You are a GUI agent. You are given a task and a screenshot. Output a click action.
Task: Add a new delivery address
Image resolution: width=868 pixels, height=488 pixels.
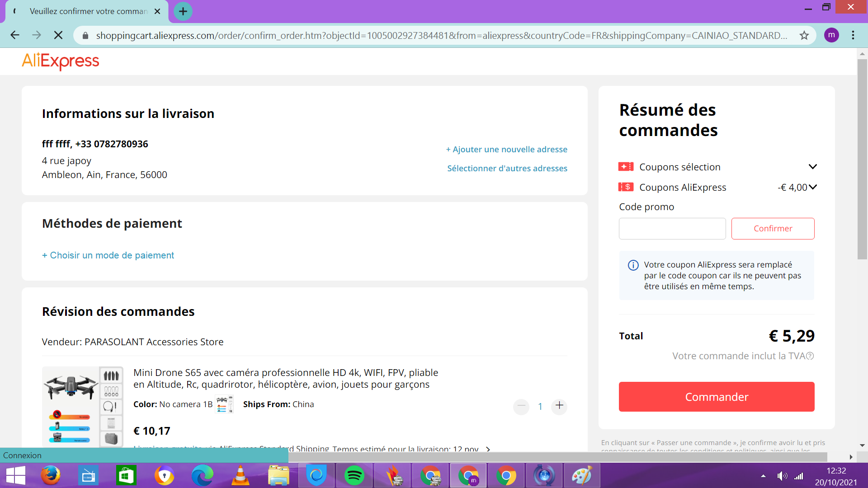coord(507,149)
